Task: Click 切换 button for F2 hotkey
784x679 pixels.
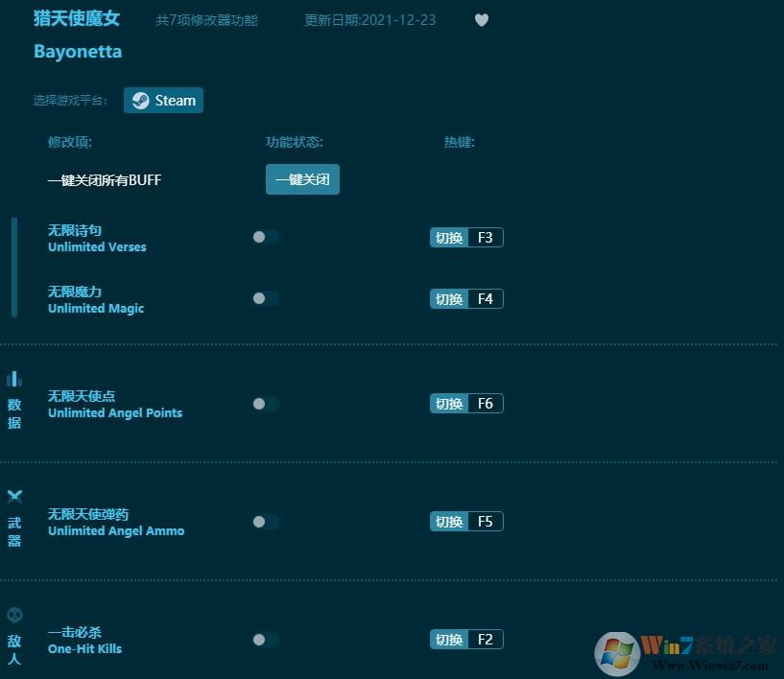Action: tap(449, 640)
